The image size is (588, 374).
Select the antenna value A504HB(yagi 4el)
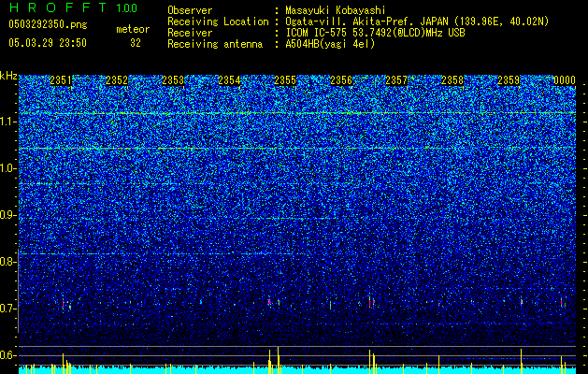(x=330, y=44)
